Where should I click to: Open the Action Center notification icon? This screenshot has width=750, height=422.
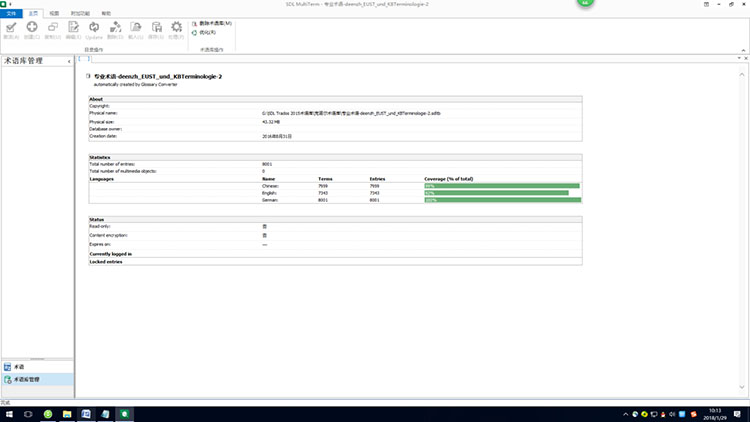tap(737, 414)
